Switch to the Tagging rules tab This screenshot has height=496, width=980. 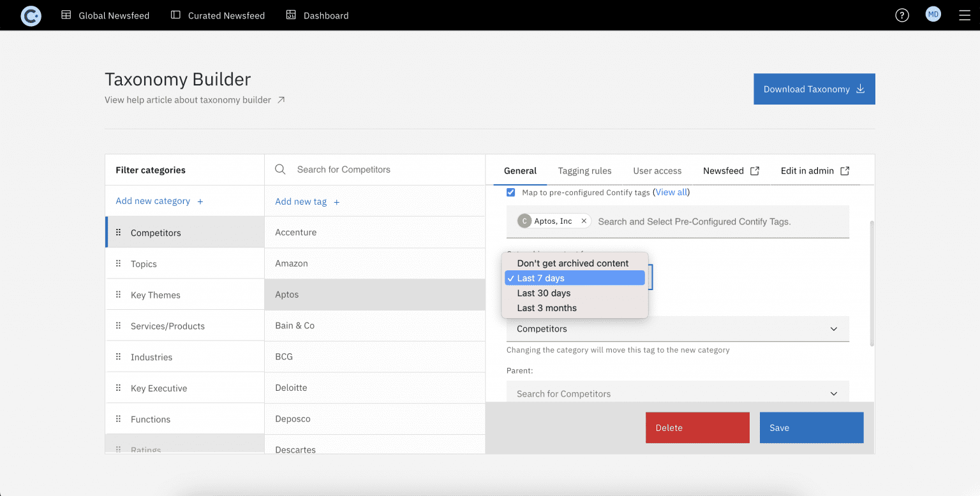pos(584,171)
